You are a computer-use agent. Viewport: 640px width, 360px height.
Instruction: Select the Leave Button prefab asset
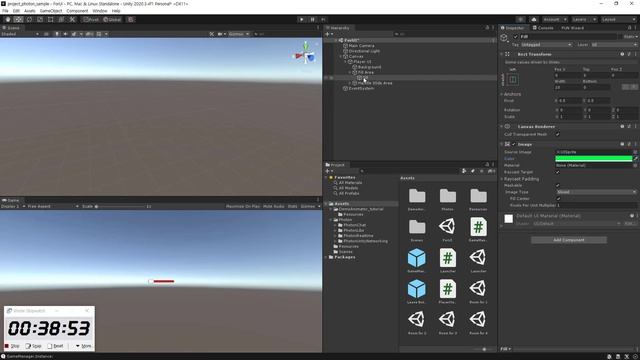417,292
